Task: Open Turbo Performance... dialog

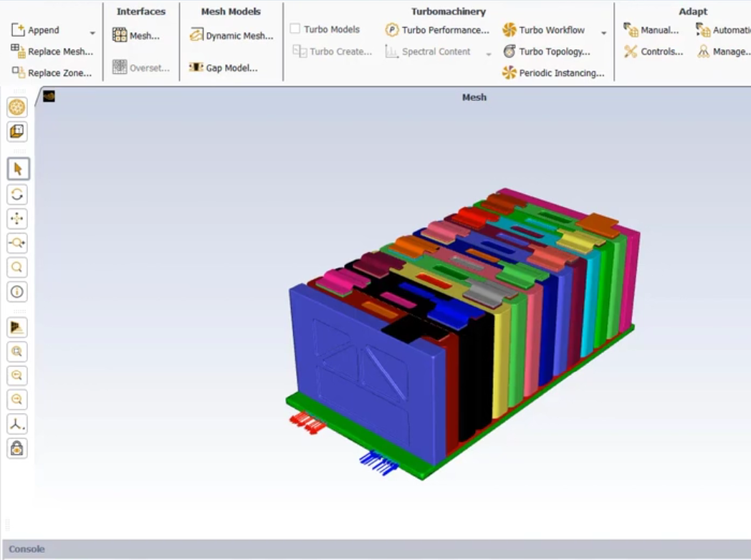Action: click(437, 29)
